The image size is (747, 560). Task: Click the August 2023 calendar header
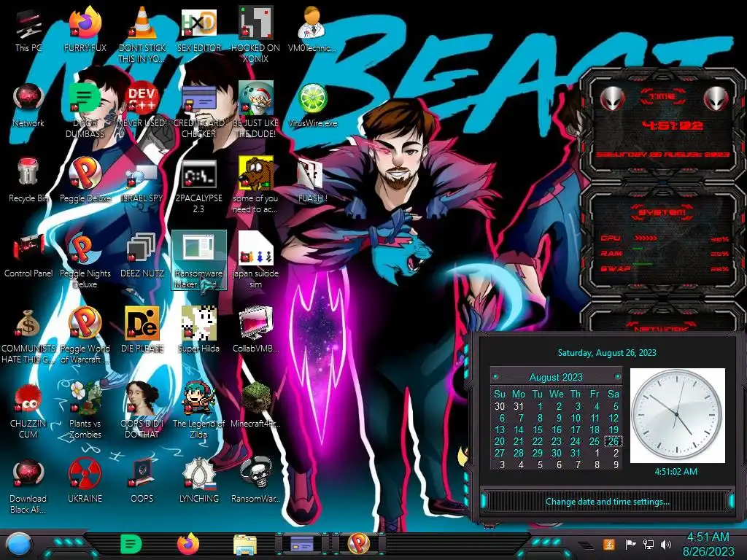[556, 377]
